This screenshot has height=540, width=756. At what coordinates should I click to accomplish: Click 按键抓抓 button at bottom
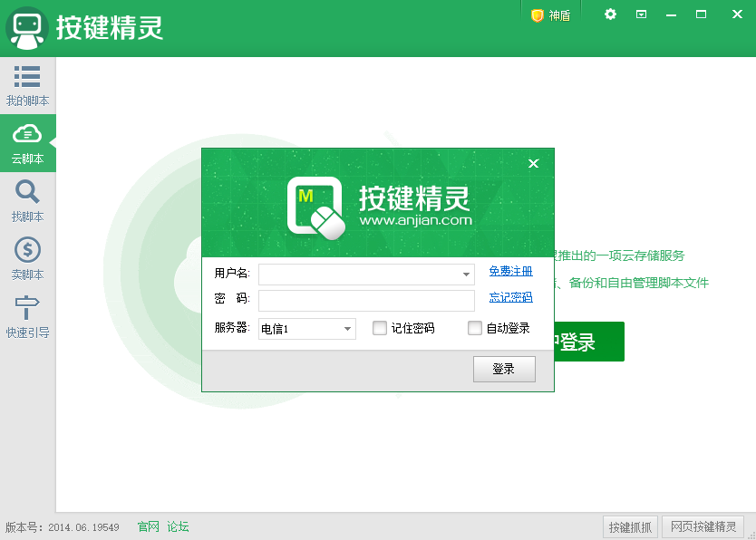point(630,527)
